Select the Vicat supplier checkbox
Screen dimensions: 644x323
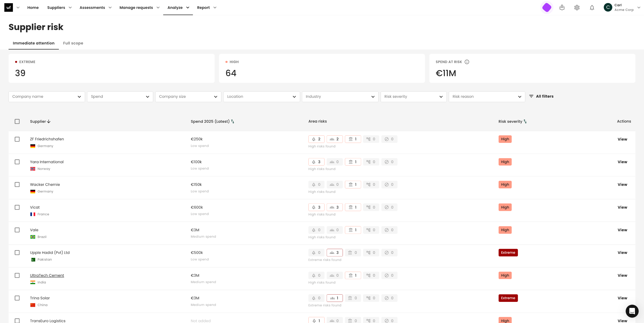click(x=17, y=207)
